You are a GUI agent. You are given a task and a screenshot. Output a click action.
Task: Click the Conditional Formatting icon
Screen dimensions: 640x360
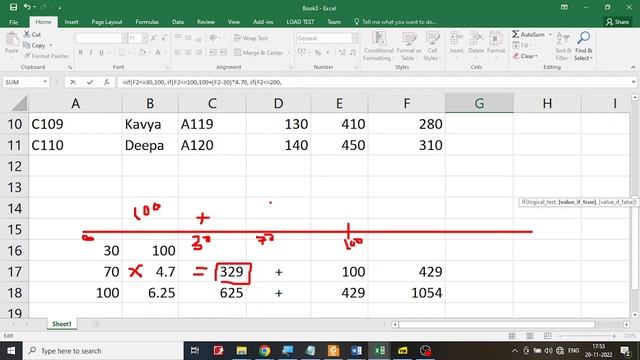coord(379,39)
